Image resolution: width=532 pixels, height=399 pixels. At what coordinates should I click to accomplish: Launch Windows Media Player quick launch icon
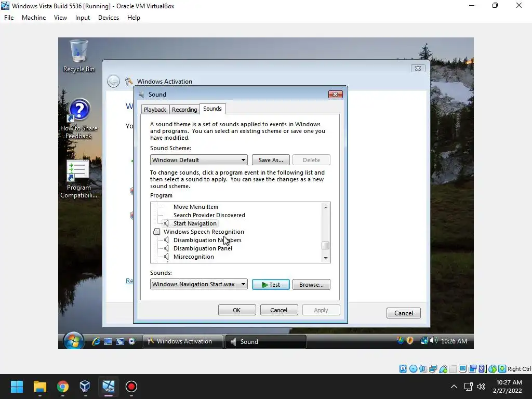pos(132,341)
